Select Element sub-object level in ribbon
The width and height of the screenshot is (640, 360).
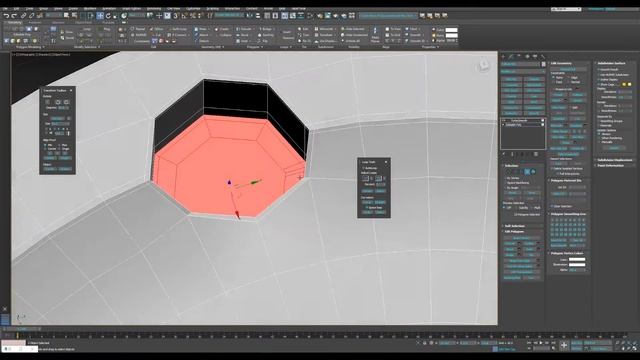coord(36,29)
